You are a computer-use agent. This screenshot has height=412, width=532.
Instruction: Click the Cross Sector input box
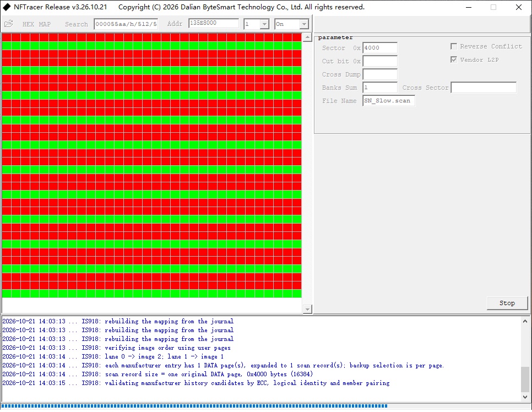(x=484, y=88)
